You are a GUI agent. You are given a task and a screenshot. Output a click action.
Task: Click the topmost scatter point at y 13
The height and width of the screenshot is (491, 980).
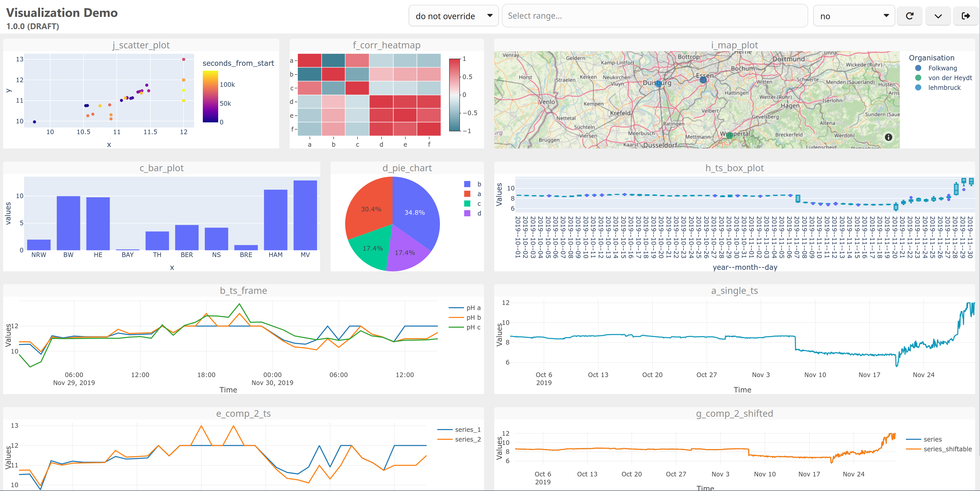click(183, 59)
